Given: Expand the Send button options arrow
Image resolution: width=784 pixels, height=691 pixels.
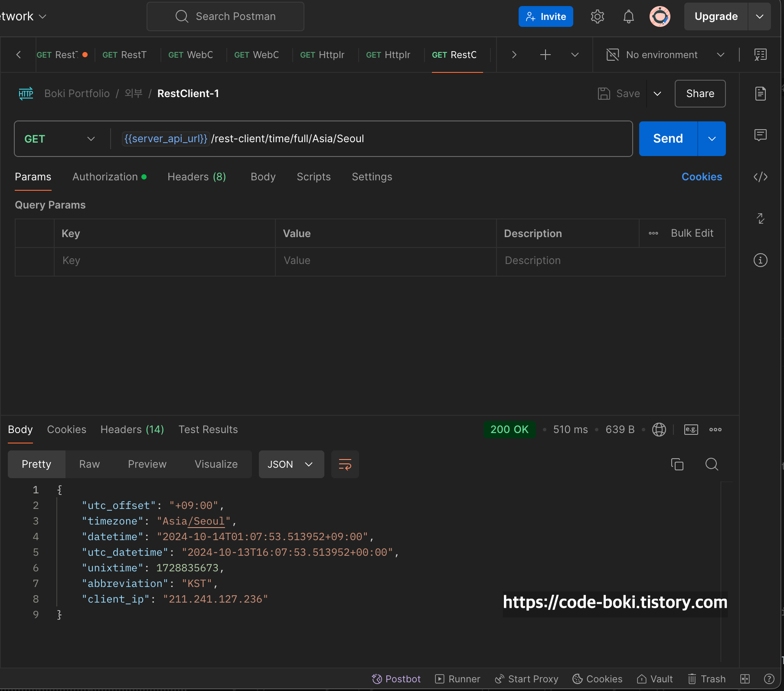Looking at the screenshot, I should point(712,139).
